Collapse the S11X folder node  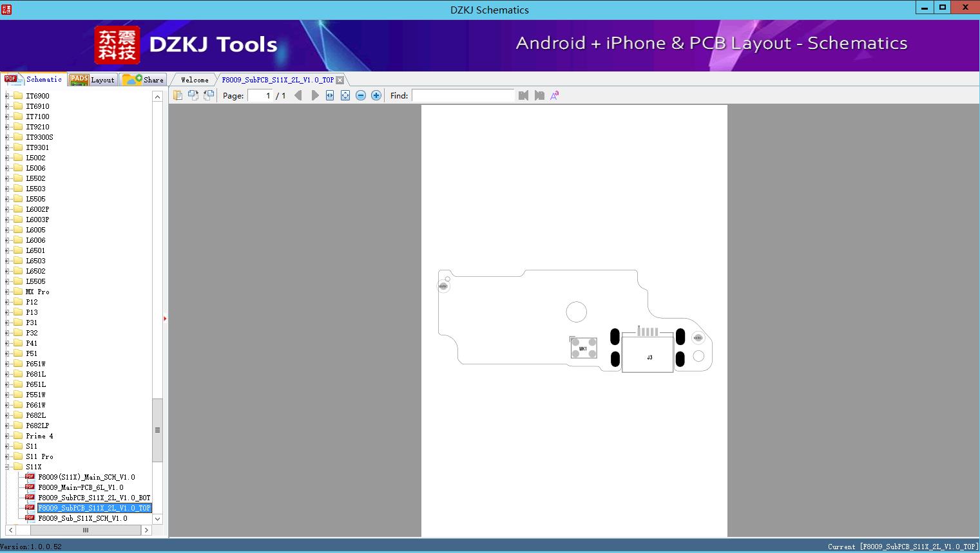(x=7, y=467)
